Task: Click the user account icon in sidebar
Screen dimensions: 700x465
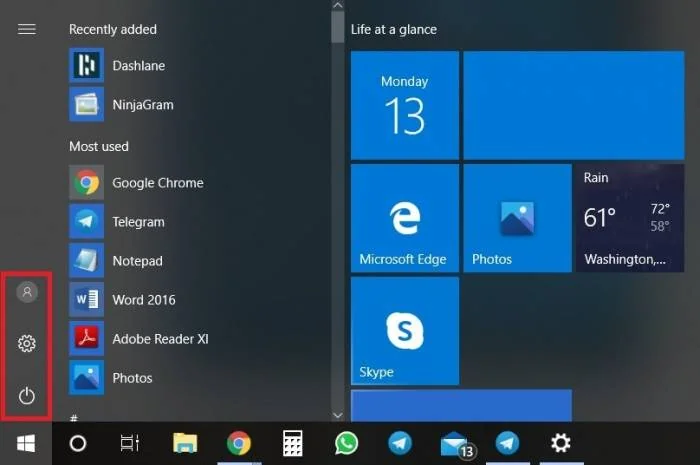Action: click(27, 292)
